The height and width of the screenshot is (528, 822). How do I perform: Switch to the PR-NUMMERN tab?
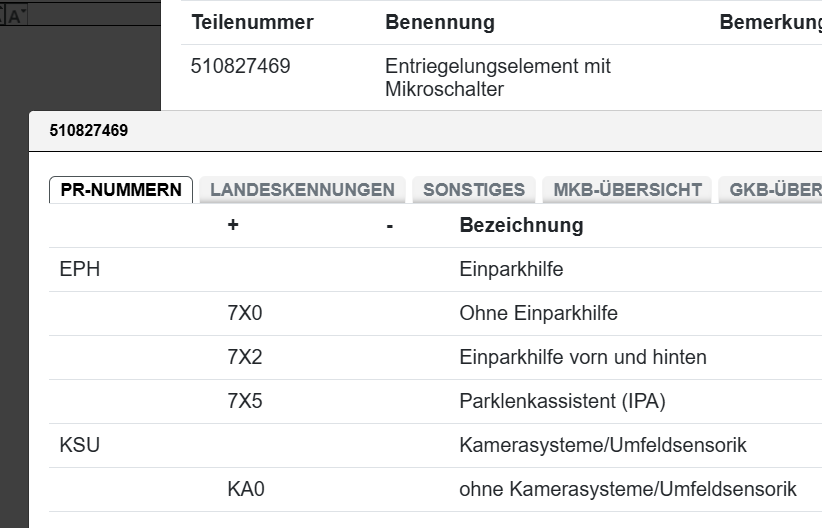coord(121,190)
